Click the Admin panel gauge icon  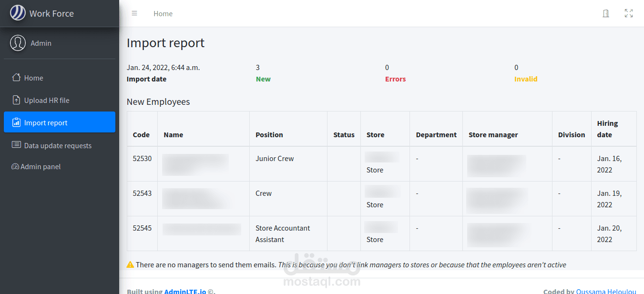[x=15, y=167]
